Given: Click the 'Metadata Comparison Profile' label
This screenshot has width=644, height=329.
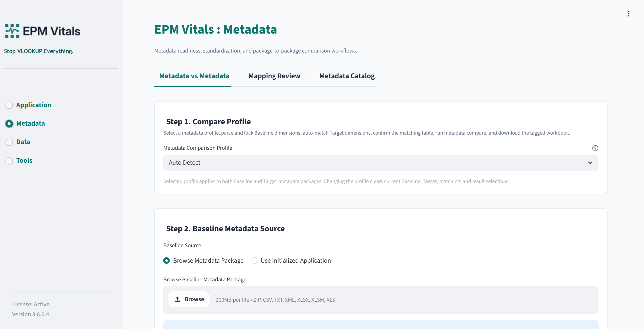Looking at the screenshot, I should 198,148.
